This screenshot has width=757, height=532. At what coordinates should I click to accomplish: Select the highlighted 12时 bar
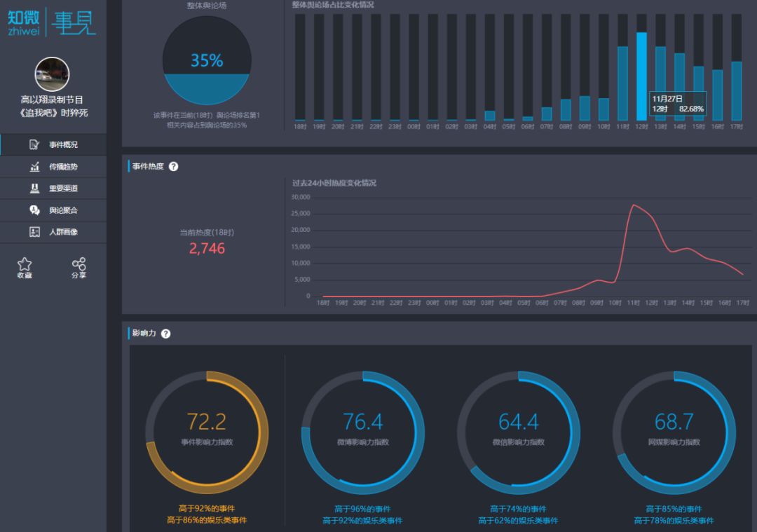[641, 76]
